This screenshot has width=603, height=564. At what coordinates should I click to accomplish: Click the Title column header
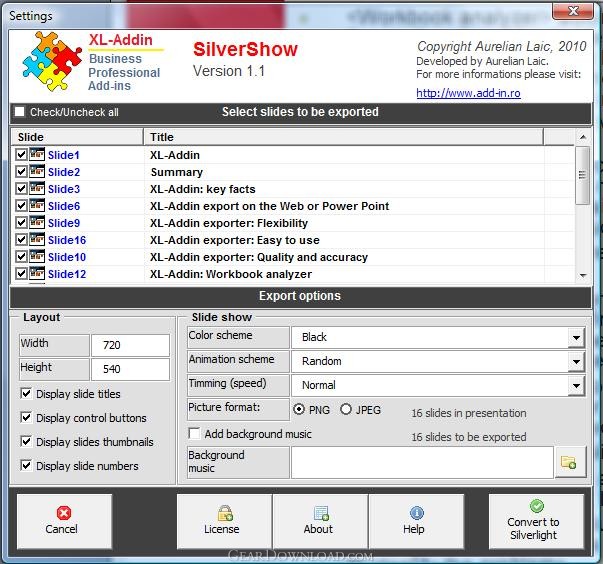pyautogui.click(x=343, y=137)
